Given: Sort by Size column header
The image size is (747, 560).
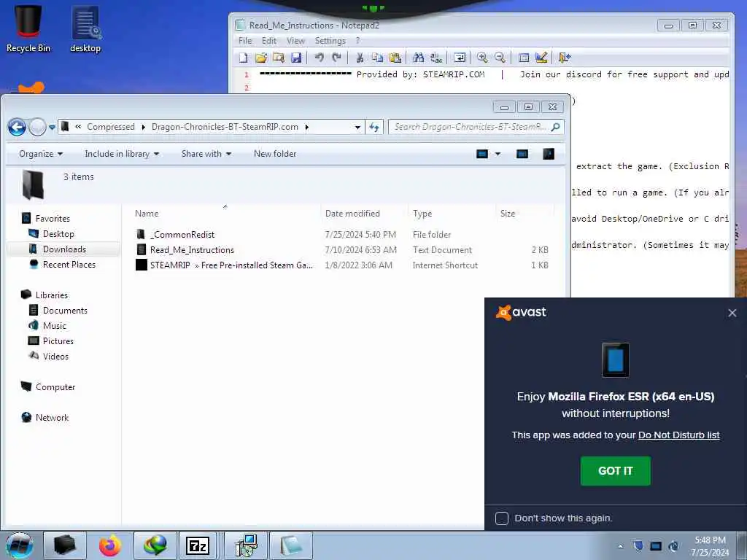Looking at the screenshot, I should click(508, 214).
